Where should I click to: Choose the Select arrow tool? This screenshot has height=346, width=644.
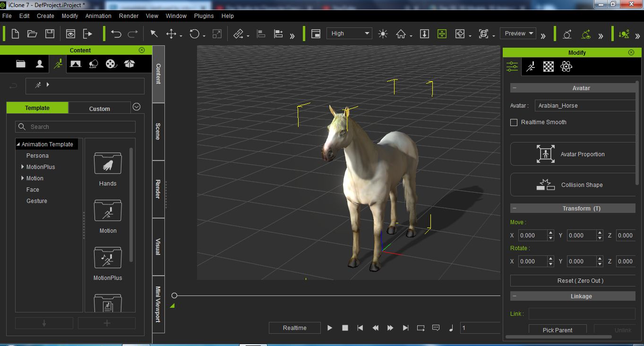click(x=154, y=34)
